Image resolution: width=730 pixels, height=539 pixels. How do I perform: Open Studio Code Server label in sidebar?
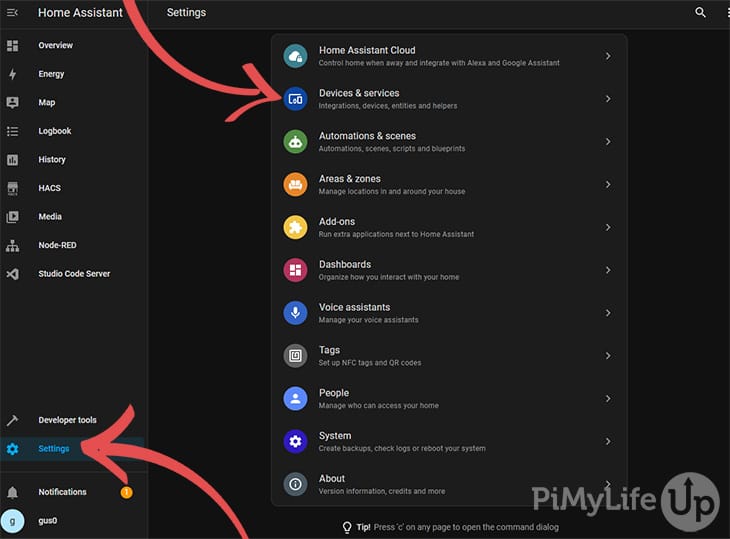pos(74,274)
